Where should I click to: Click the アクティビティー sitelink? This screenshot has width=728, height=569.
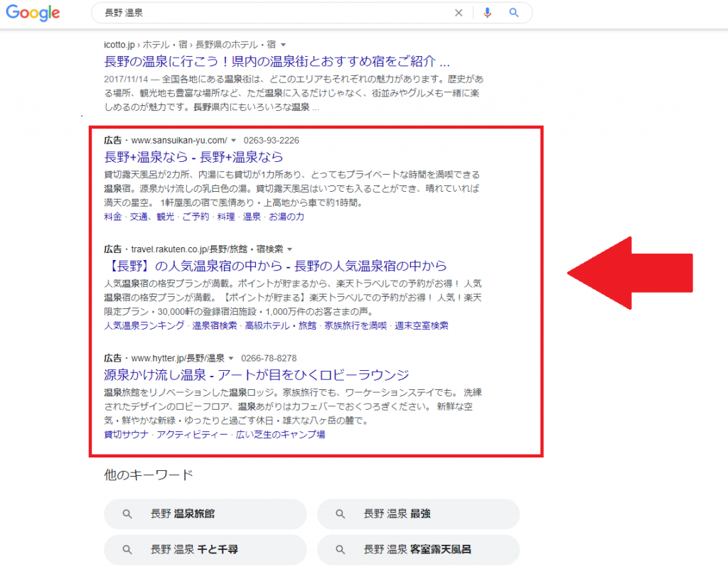[192, 435]
